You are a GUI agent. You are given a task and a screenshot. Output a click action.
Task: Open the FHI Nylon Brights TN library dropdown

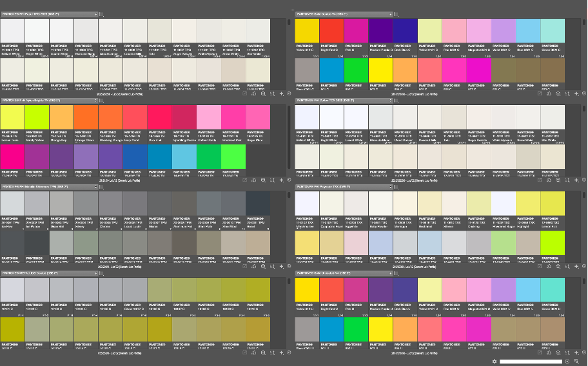tap(49, 101)
